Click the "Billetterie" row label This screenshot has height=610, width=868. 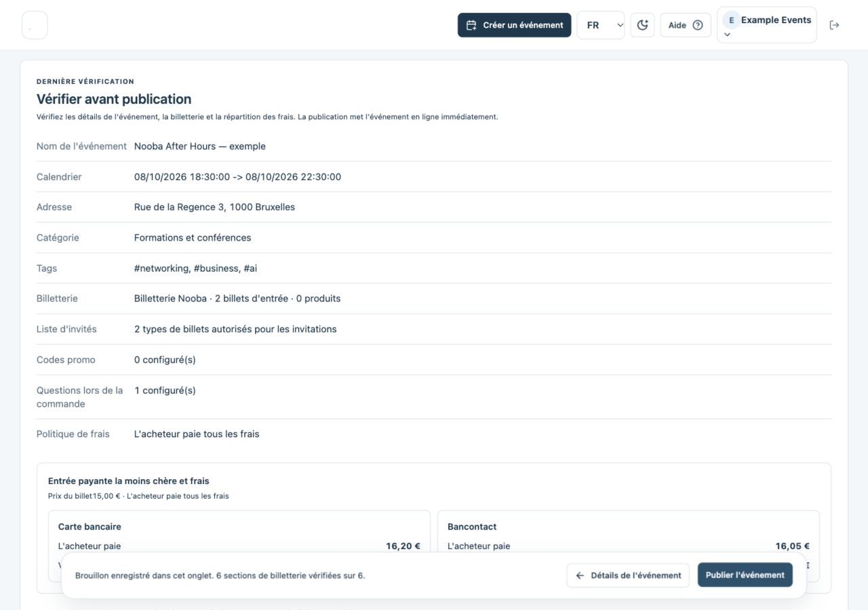(x=57, y=298)
